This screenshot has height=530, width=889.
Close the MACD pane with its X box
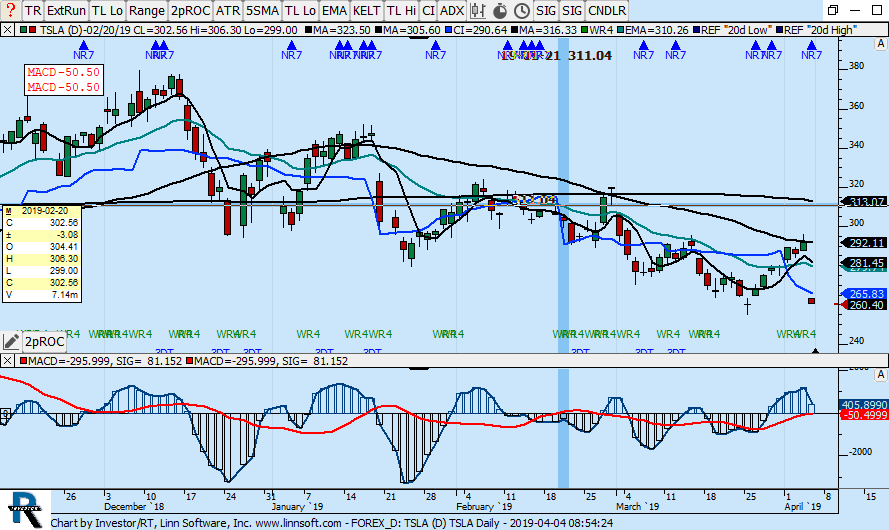point(7,361)
